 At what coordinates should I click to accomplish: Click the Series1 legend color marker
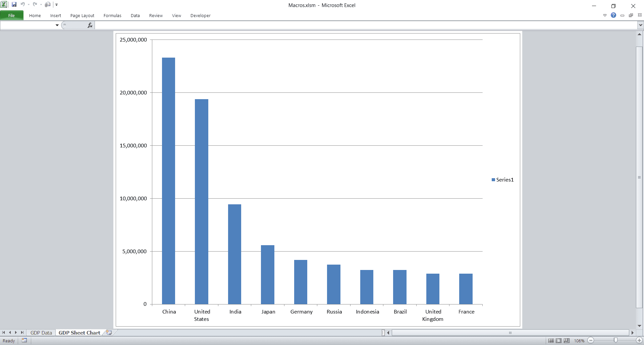pos(493,180)
